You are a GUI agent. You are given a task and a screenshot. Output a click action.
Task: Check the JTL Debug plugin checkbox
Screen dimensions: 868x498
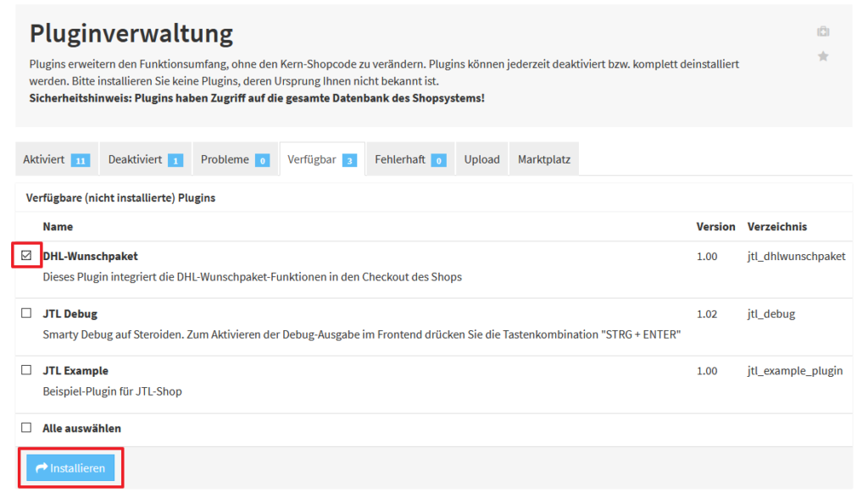26,313
